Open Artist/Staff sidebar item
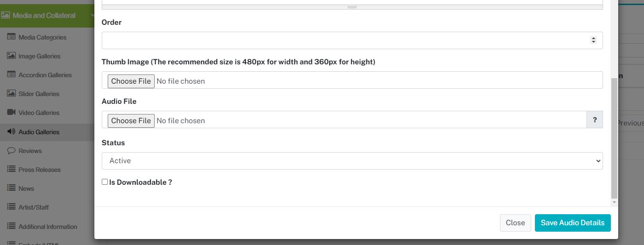Screen dimensions: 644x245 [x=34, y=207]
